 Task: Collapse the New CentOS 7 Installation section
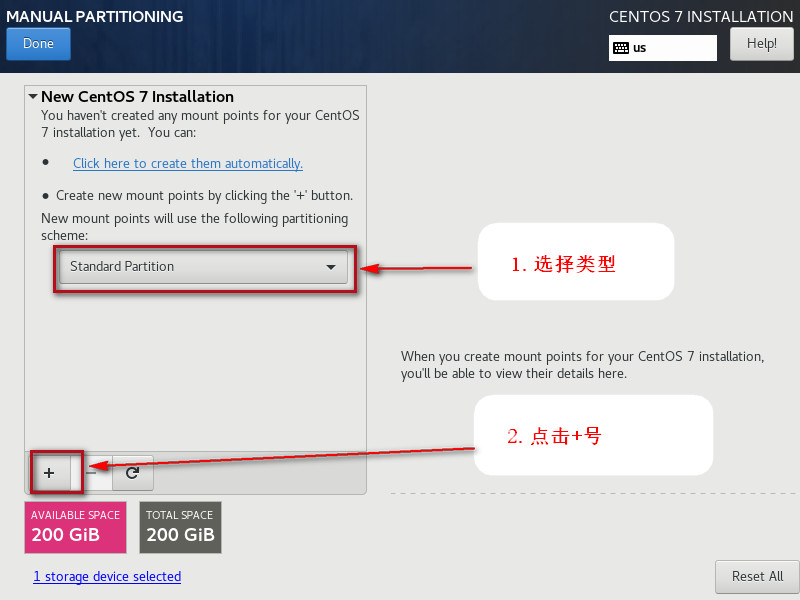pyautogui.click(x=33, y=96)
